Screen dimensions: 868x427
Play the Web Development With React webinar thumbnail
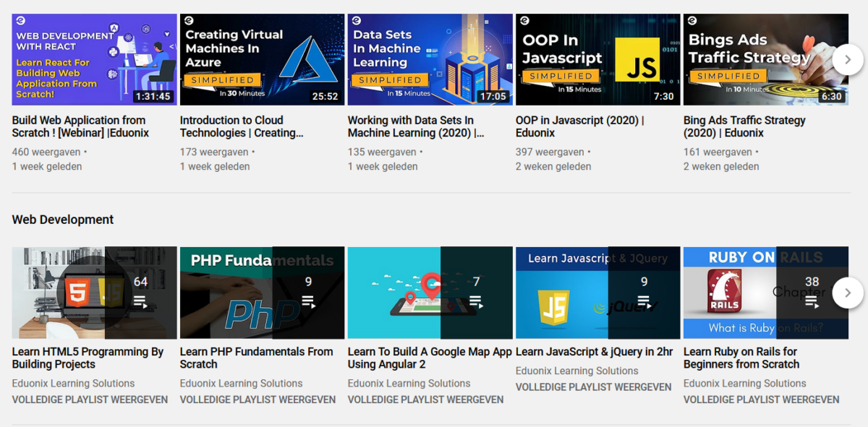[x=94, y=59]
